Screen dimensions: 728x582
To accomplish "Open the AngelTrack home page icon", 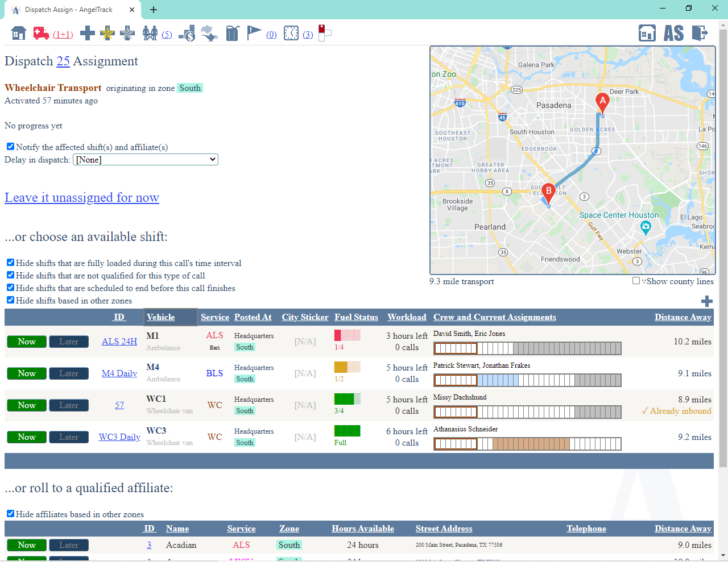I will point(18,33).
